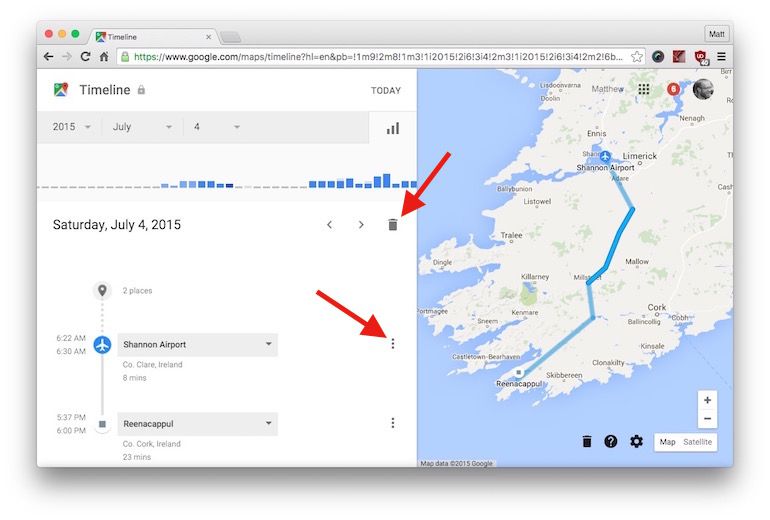Click the tallest blue bar in histogram
This screenshot has width=770, height=520.
pyautogui.click(x=386, y=180)
